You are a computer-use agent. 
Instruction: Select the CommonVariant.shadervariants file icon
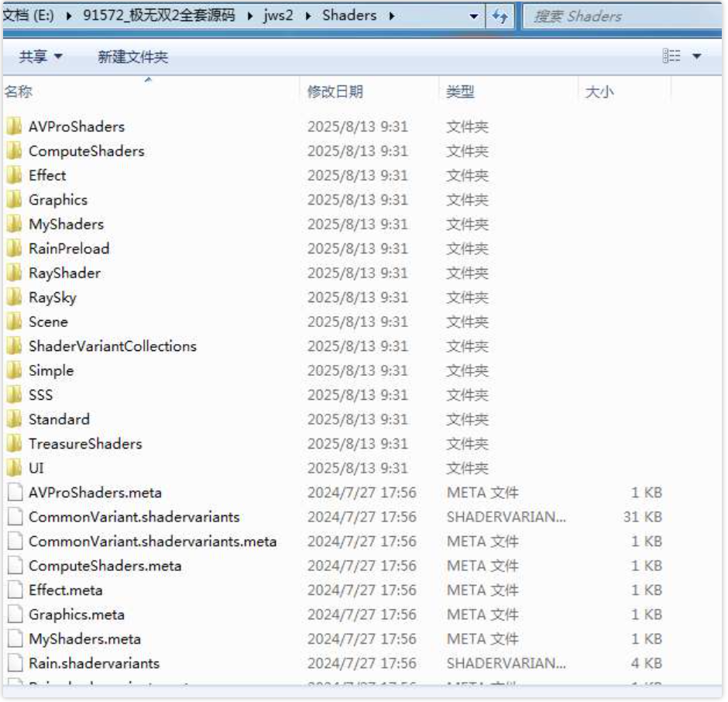click(14, 517)
